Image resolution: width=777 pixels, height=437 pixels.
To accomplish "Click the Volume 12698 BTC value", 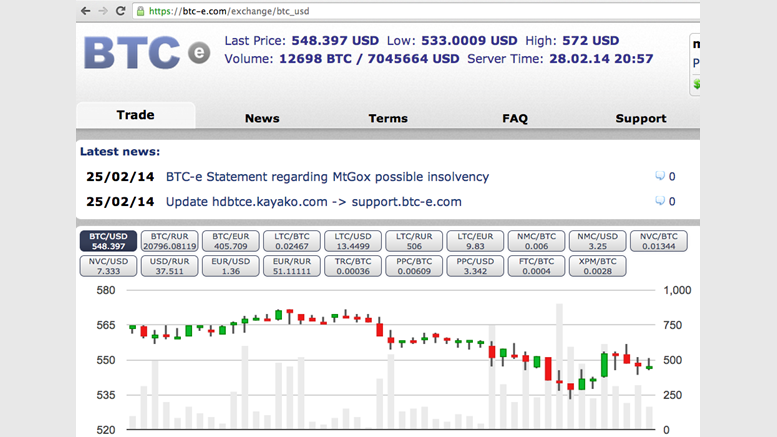I will pos(315,59).
